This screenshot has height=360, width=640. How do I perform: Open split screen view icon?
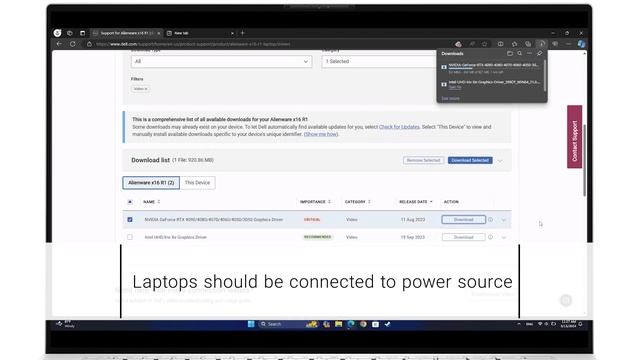tap(500, 44)
